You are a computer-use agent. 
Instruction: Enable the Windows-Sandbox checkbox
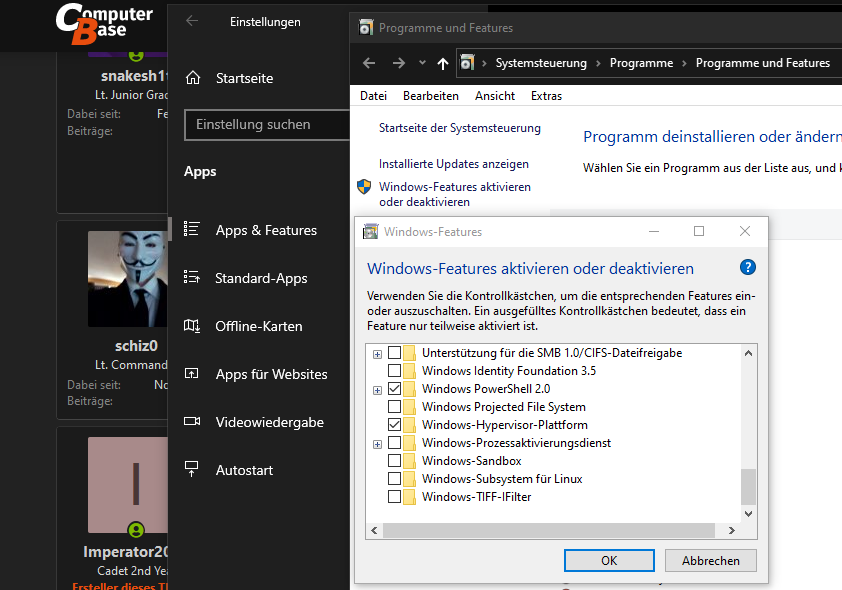click(x=394, y=461)
